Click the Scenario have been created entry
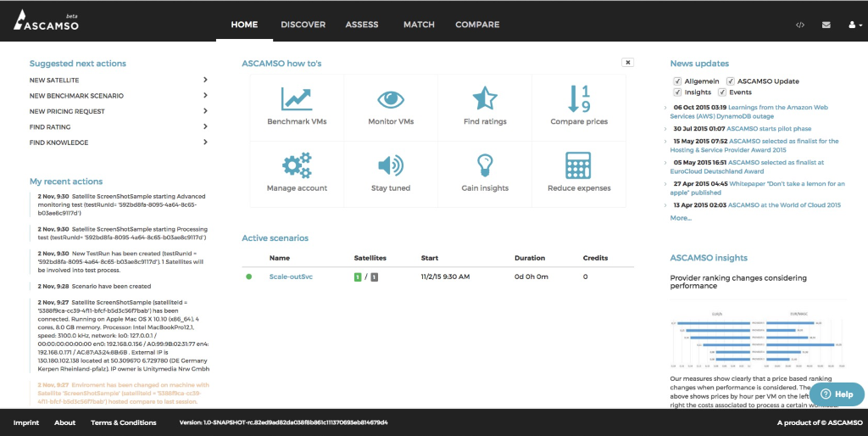The image size is (868, 436). click(x=94, y=287)
